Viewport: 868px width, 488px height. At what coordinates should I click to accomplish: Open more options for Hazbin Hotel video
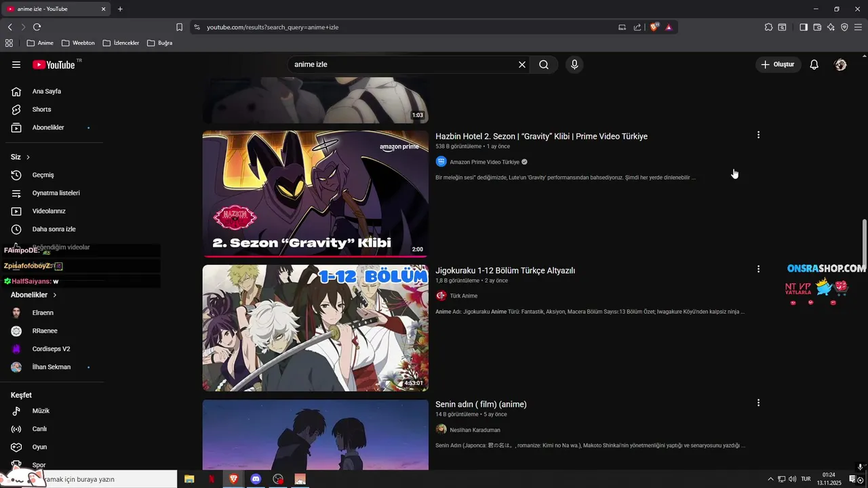(x=758, y=135)
